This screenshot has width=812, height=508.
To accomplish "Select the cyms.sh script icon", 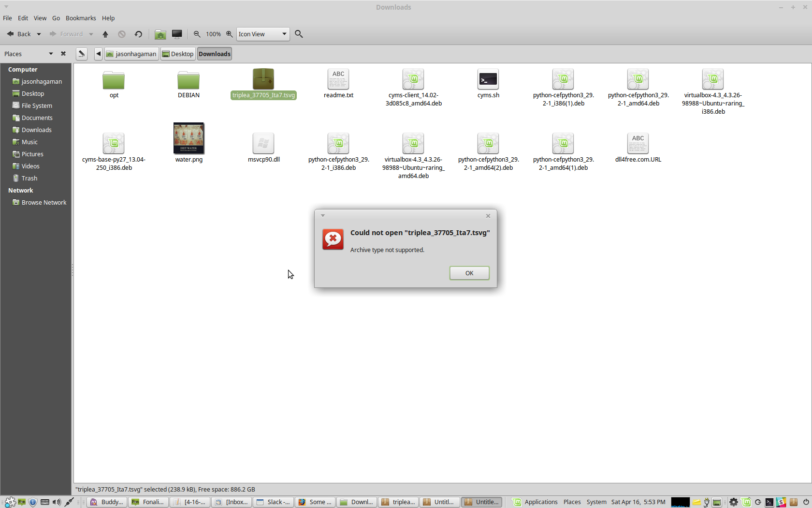I will [x=488, y=79].
